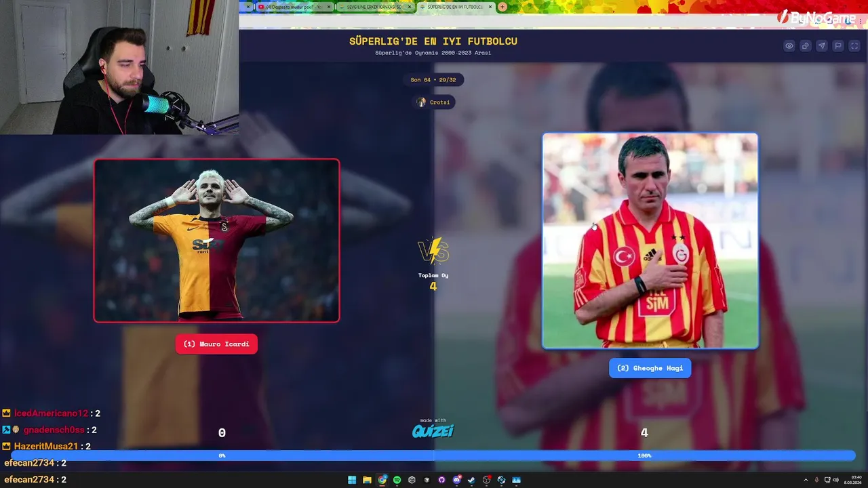Open the OBS Studio taskbar icon
Image resolution: width=868 pixels, height=488 pixels.
tap(486, 480)
